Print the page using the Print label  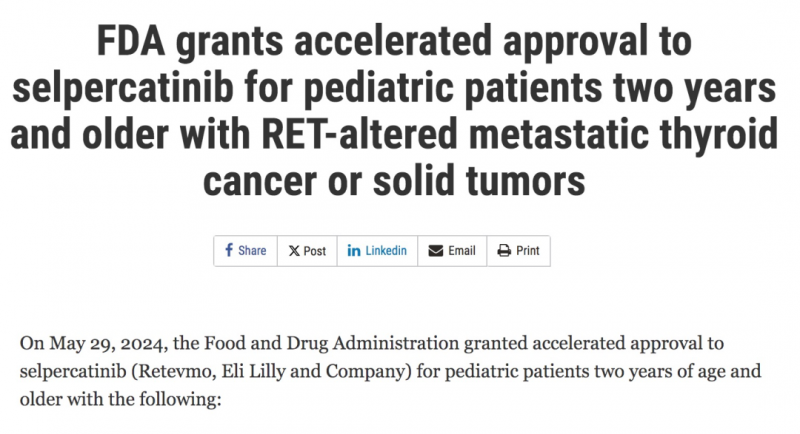(528, 250)
